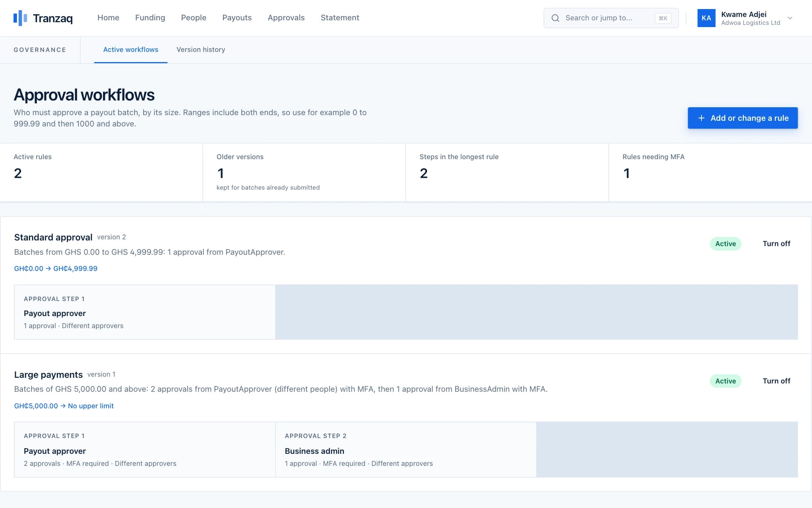812x508 pixels.
Task: Open the Home nav item
Action: (108, 18)
